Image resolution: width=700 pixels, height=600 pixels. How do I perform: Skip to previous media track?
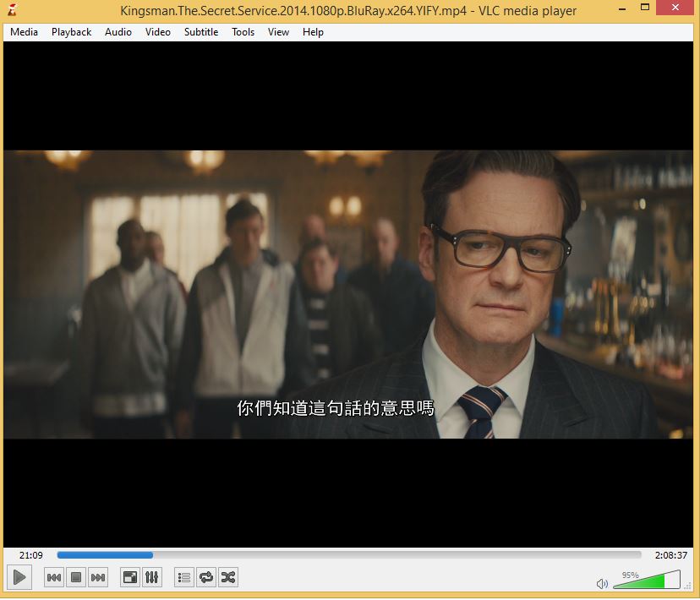click(x=54, y=577)
